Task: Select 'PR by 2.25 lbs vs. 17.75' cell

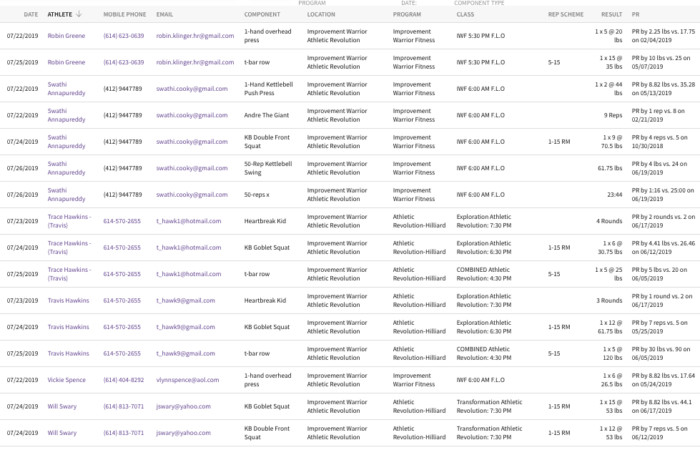Action: [x=663, y=36]
